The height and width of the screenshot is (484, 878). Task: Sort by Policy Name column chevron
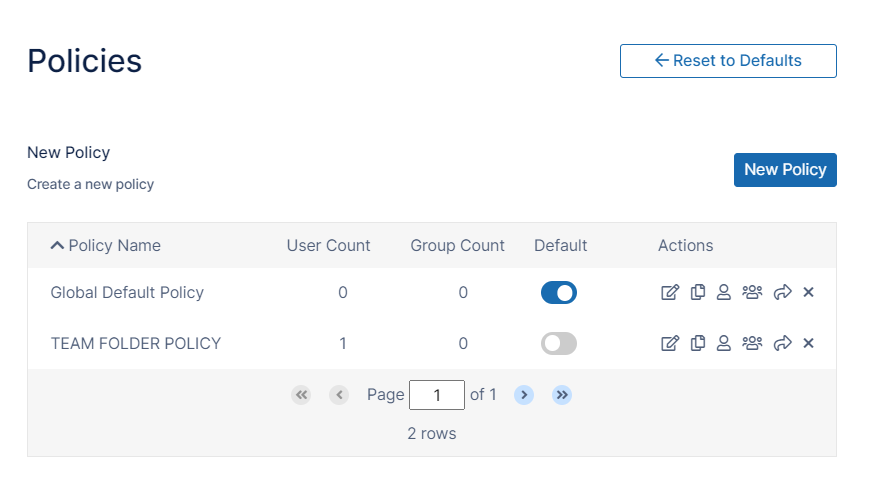click(57, 245)
